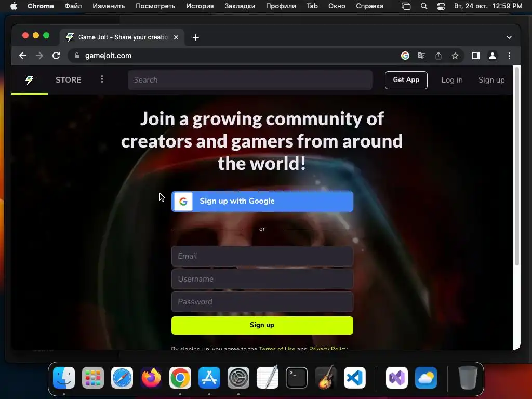Share this page icon
Screen dimensions: 532x399
tap(438, 56)
